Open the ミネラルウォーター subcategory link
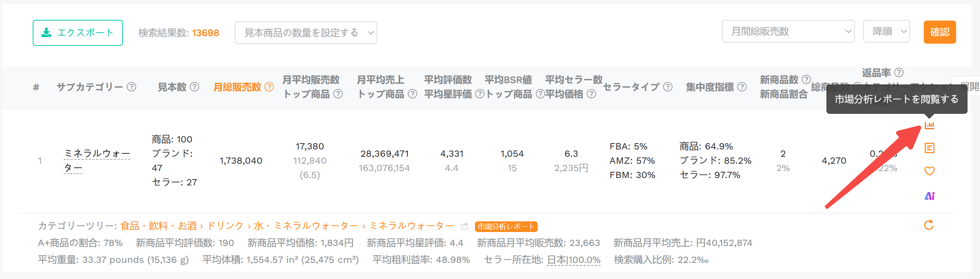Image resolution: width=980 pixels, height=279 pixels. tap(97, 160)
